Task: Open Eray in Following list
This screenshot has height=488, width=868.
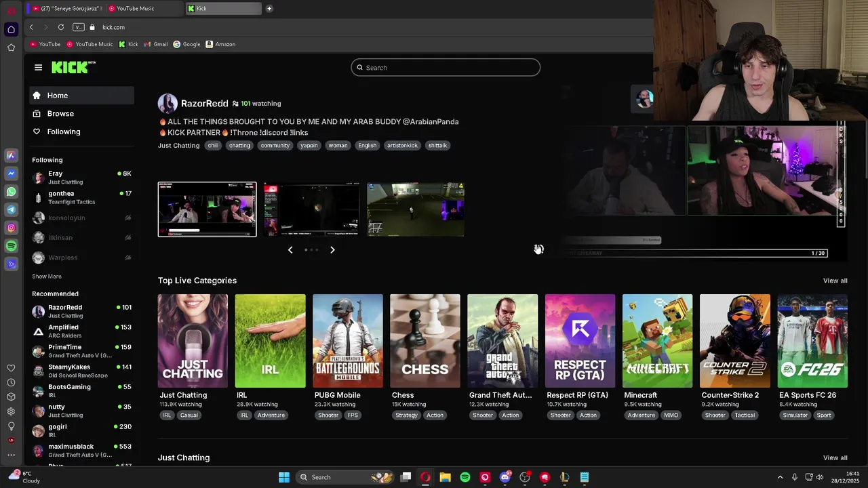Action: point(81,178)
